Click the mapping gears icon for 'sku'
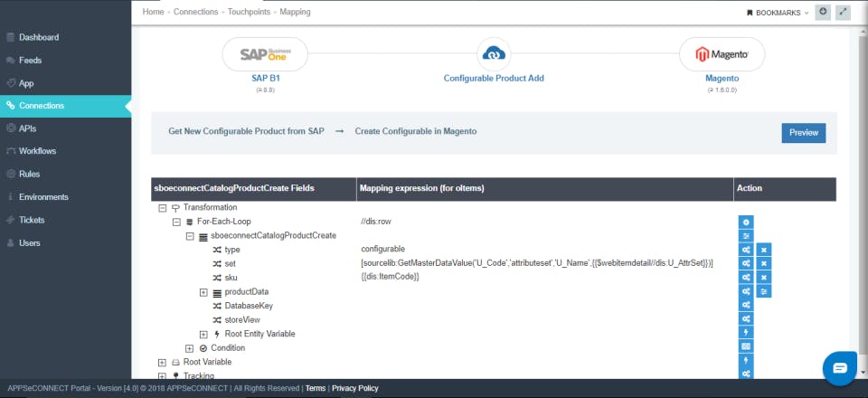 coord(746,277)
